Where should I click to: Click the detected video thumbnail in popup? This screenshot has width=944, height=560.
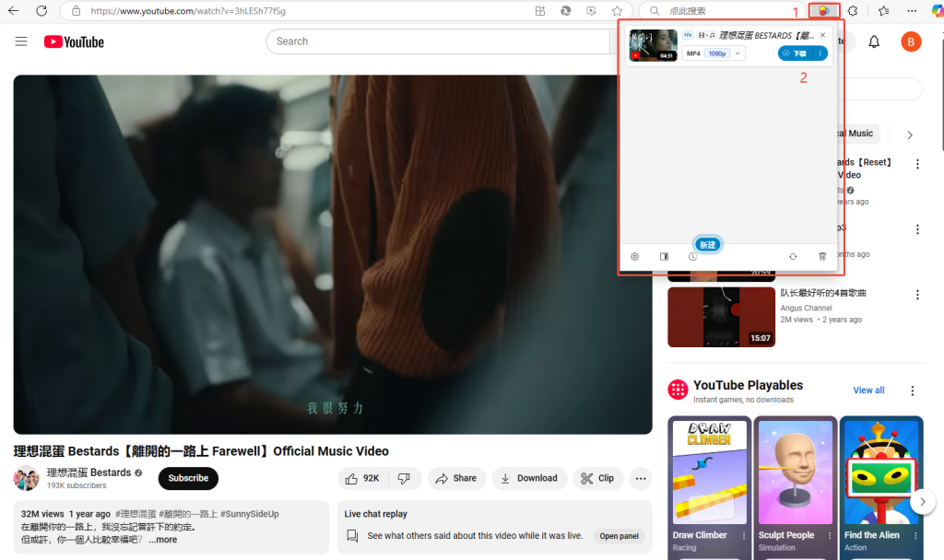click(x=654, y=46)
